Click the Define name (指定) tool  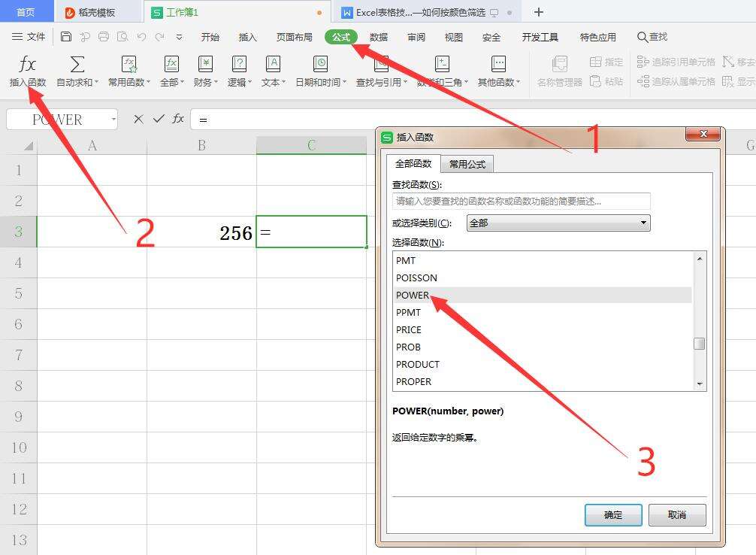(606, 62)
